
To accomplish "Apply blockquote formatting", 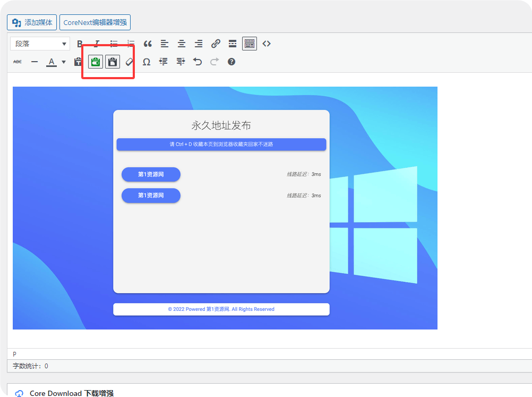I will pyautogui.click(x=148, y=44).
